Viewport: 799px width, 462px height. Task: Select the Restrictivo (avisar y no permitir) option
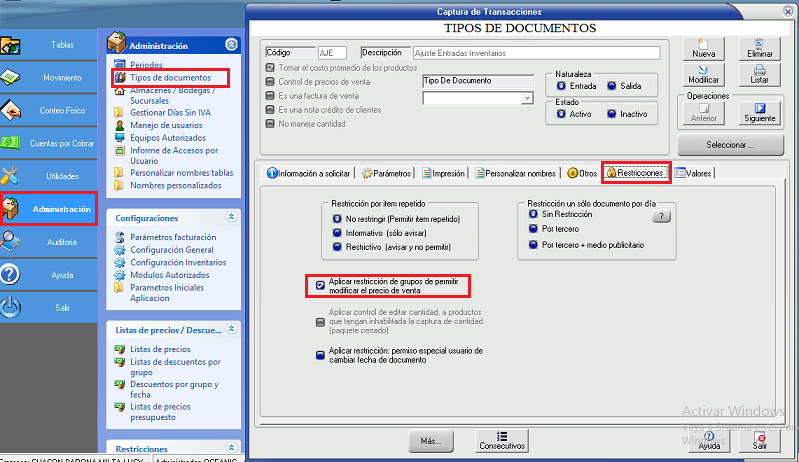point(337,246)
